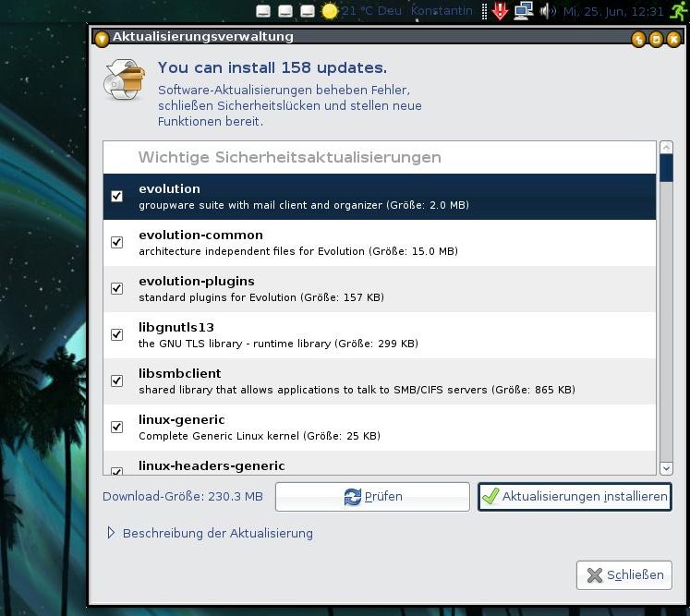This screenshot has height=616, width=690.
Task: Open window menu icon left of Aktualisierungsverwaltung title
Action: tap(102, 39)
